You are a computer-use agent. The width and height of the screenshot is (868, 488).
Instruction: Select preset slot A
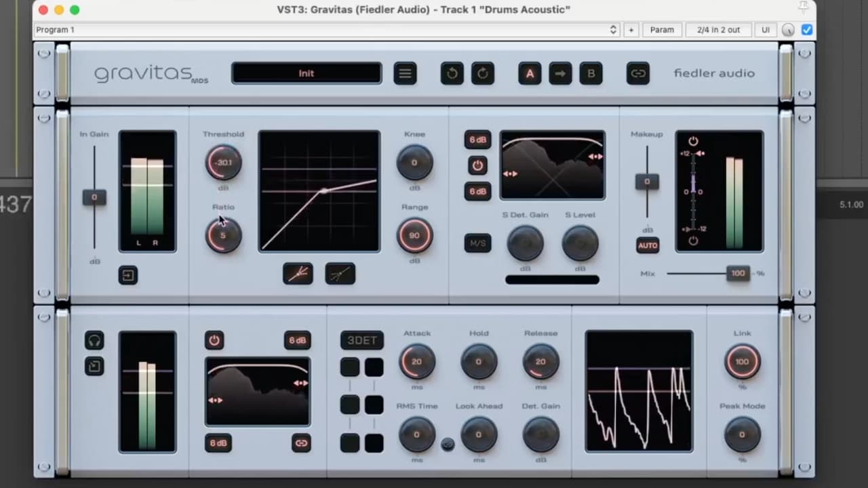(530, 73)
